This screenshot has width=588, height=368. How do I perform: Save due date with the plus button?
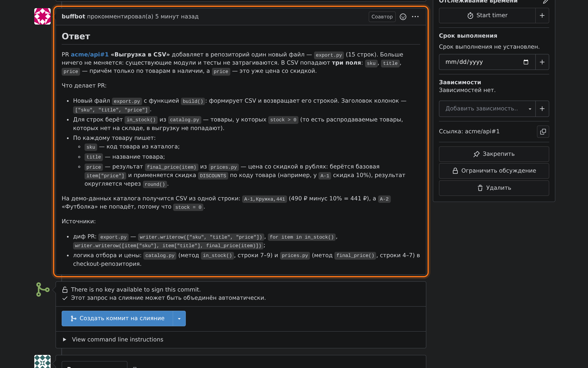click(x=542, y=62)
